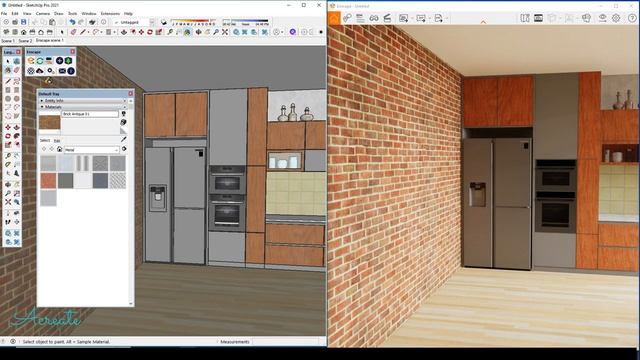Collapse the Materials tray section
The width and height of the screenshot is (640, 360).
click(82, 107)
